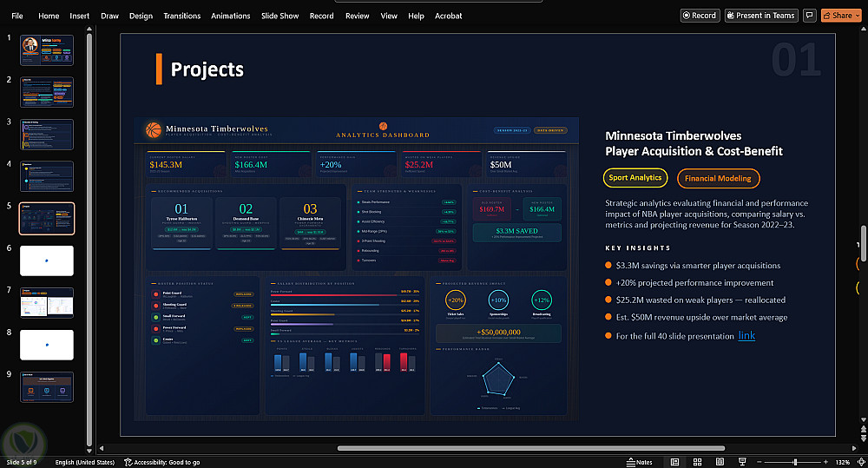Open the View tab
Image resolution: width=868 pixels, height=468 pixels.
[x=389, y=16]
